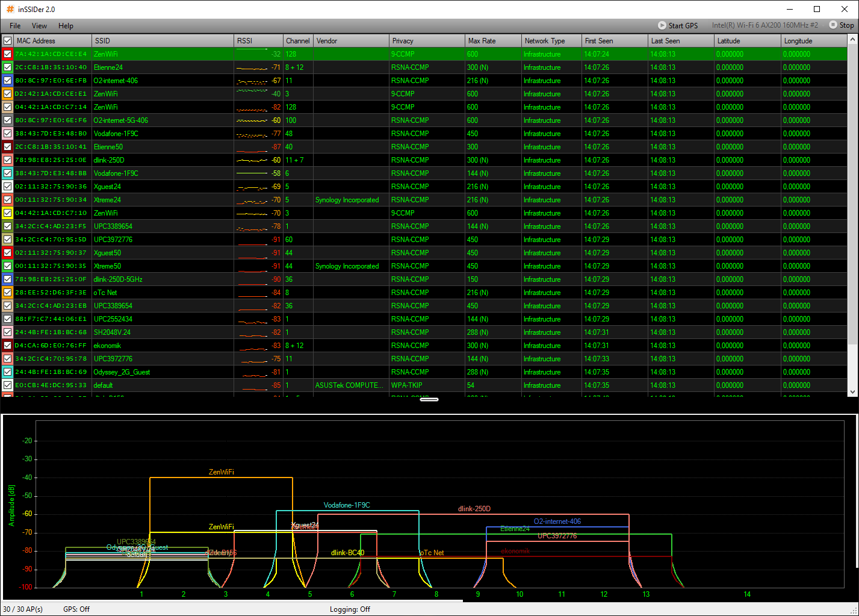859x616 pixels.
Task: Maximize the inSSIDer window
Action: [x=817, y=9]
